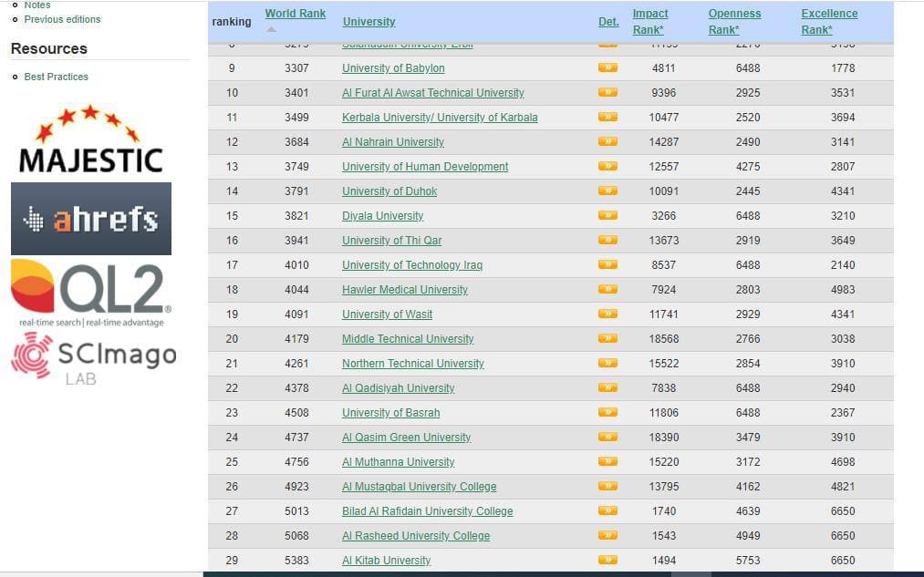Open the QL2 logo banner
Screen dimensions: 924x577
[91, 293]
